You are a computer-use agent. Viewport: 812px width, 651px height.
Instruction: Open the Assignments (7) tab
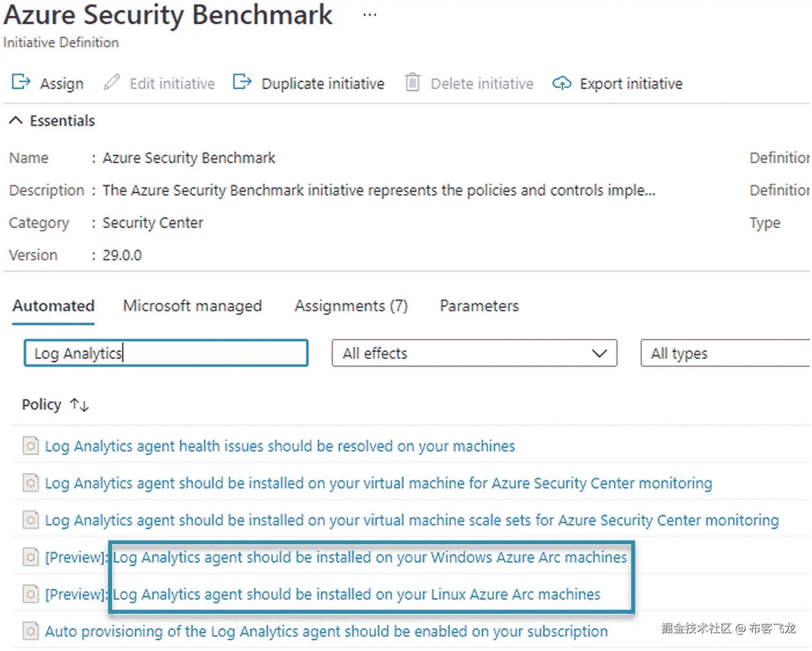[x=351, y=306]
